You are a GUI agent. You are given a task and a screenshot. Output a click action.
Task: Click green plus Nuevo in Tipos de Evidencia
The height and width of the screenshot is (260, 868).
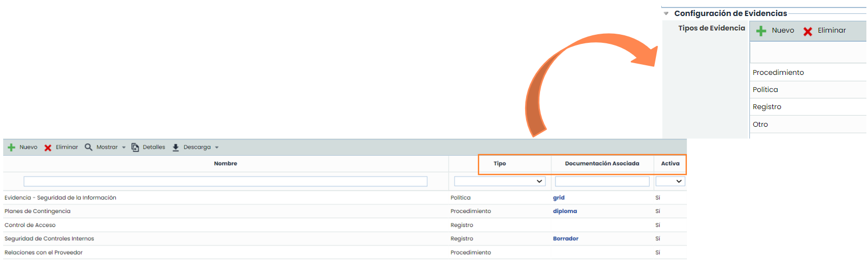pyautogui.click(x=761, y=31)
